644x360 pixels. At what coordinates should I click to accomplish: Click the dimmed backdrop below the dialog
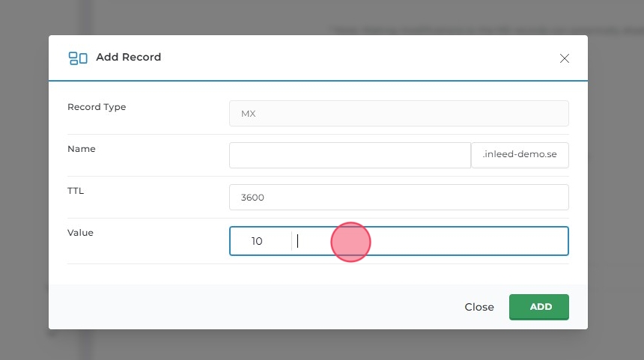322,346
